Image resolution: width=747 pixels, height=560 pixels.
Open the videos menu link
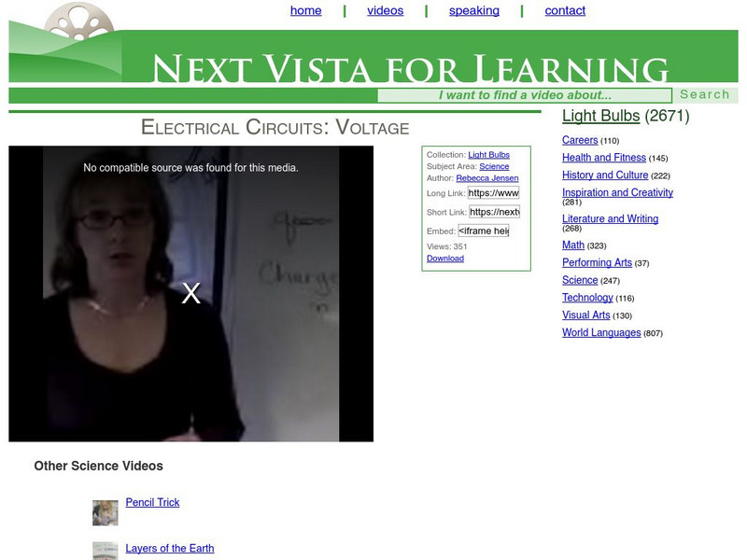click(386, 10)
